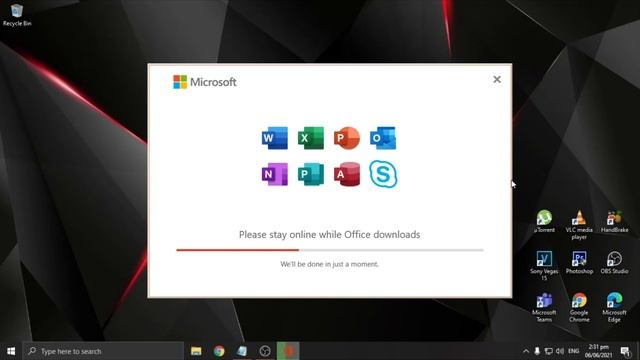Click the Access icon in the Office installer
The height and width of the screenshot is (360, 640).
347,174
